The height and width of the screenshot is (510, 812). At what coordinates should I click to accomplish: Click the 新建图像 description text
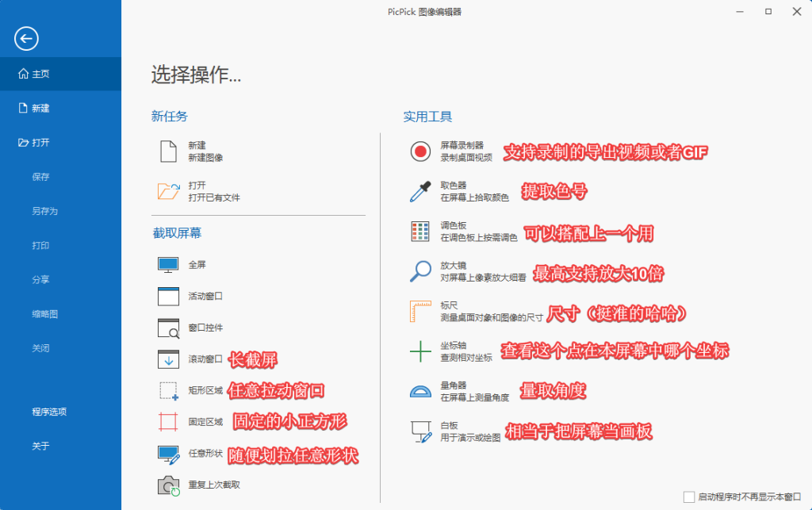click(x=205, y=157)
